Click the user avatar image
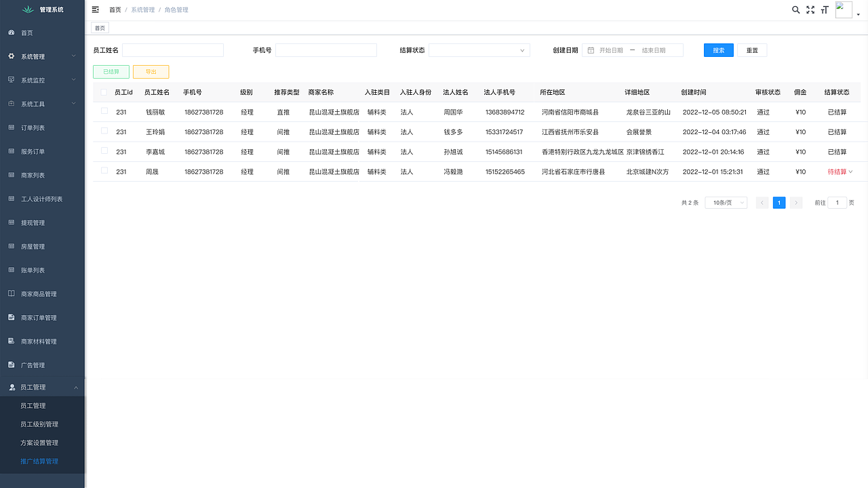868x488 pixels. click(x=844, y=9)
